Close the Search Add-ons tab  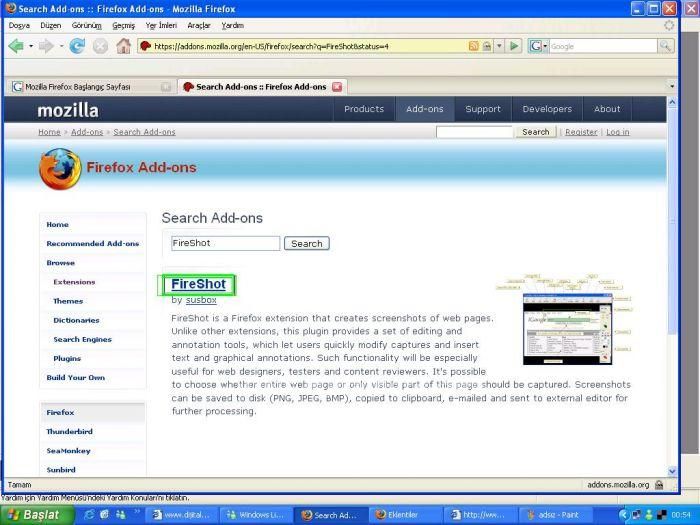point(337,87)
